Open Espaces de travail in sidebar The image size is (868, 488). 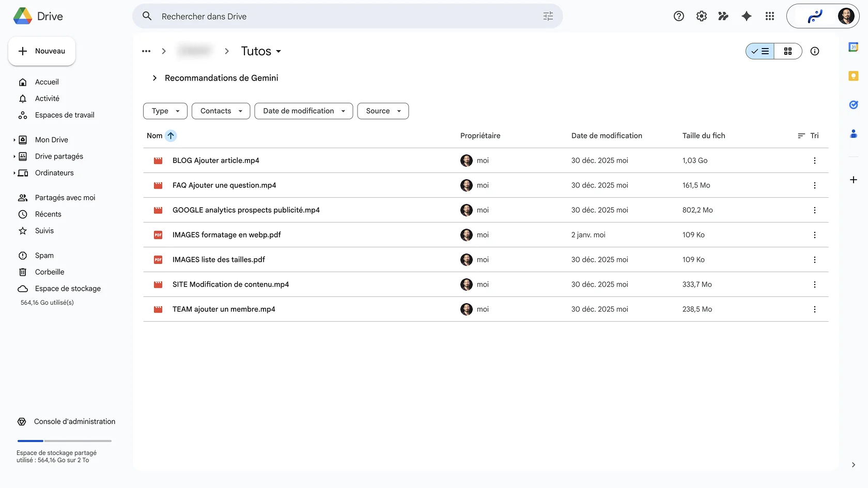pyautogui.click(x=65, y=115)
